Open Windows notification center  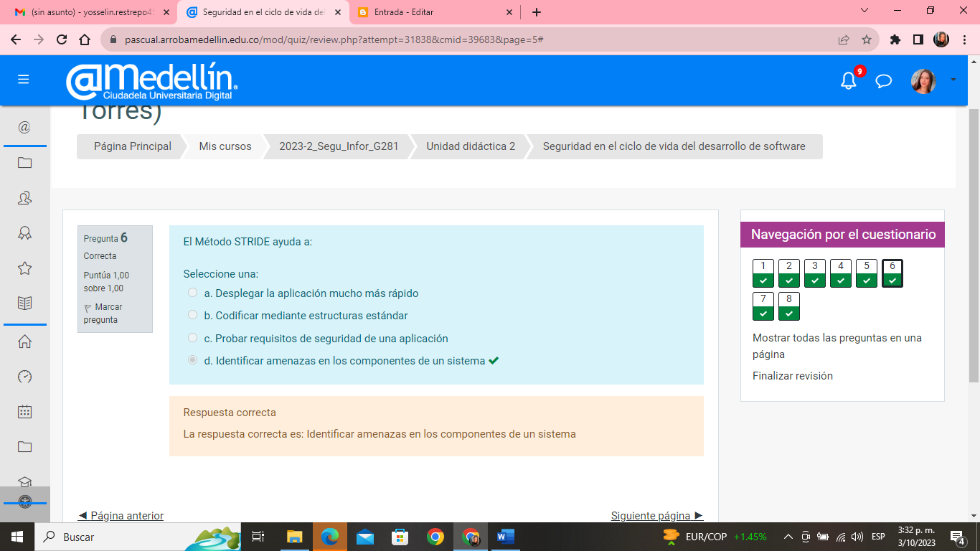point(958,537)
